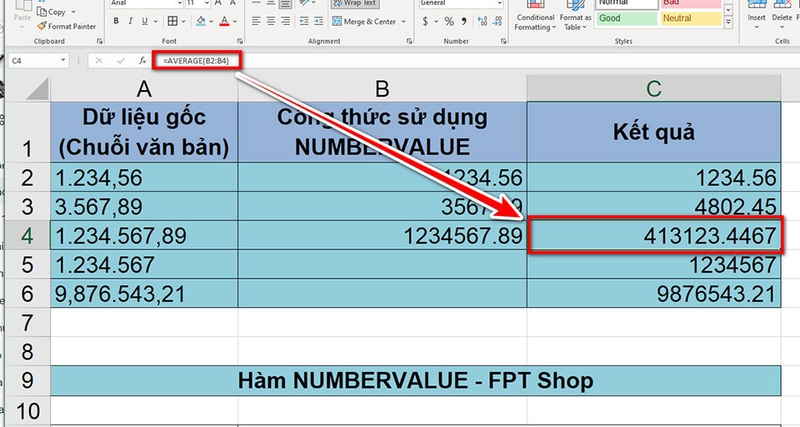Activate the Format Painter tool
The width and height of the screenshot is (800, 427).
tap(66, 26)
